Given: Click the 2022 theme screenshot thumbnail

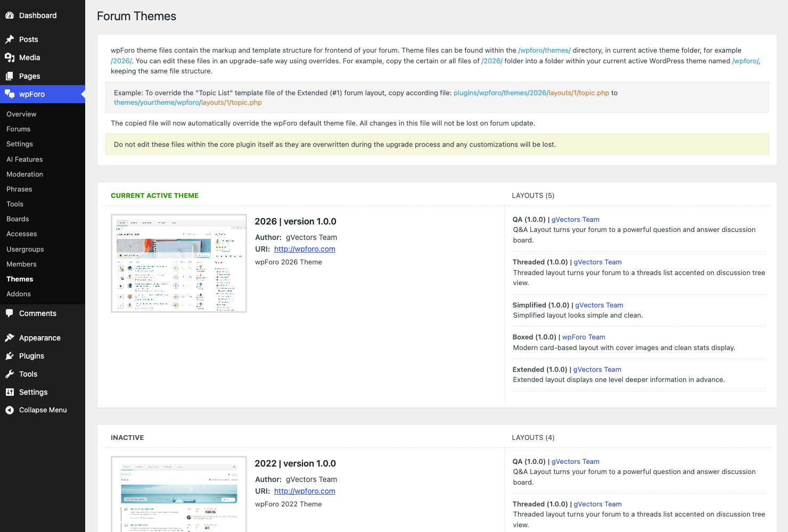Looking at the screenshot, I should [179, 494].
